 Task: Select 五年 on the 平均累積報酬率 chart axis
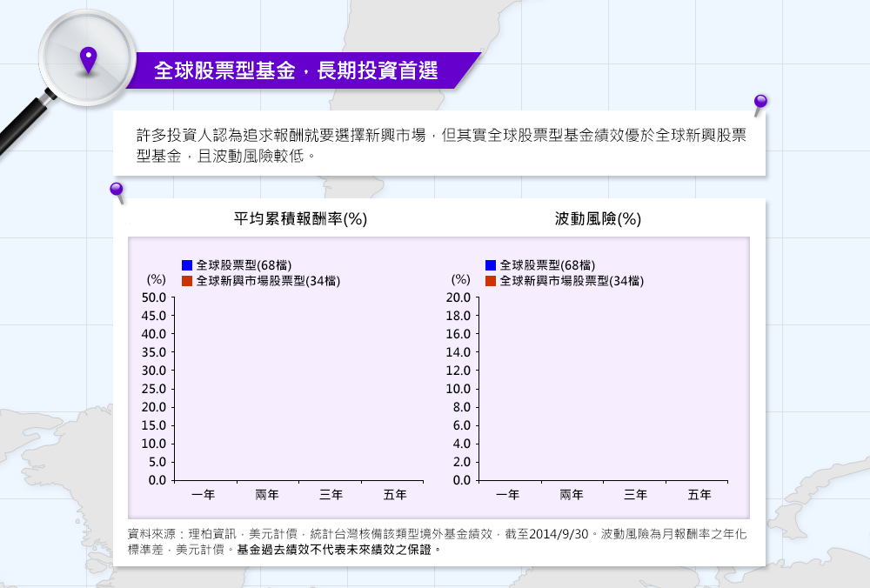[x=395, y=495]
